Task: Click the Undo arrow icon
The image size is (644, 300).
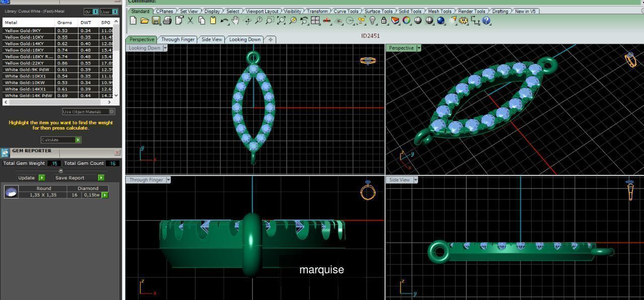Action: 224,21
